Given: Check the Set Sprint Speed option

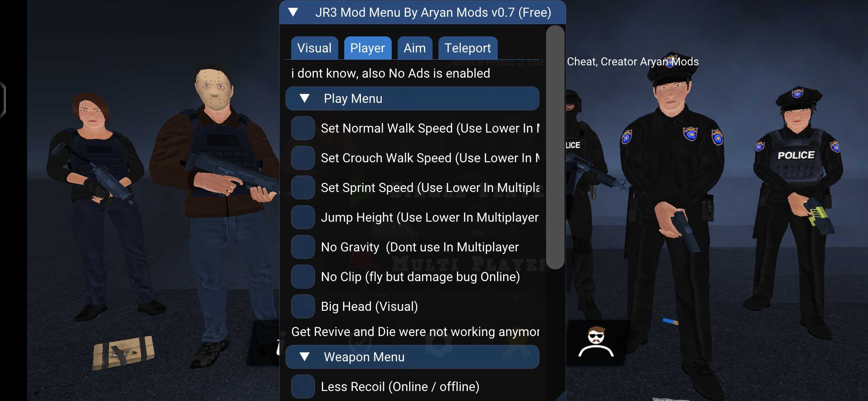Looking at the screenshot, I should click(303, 188).
